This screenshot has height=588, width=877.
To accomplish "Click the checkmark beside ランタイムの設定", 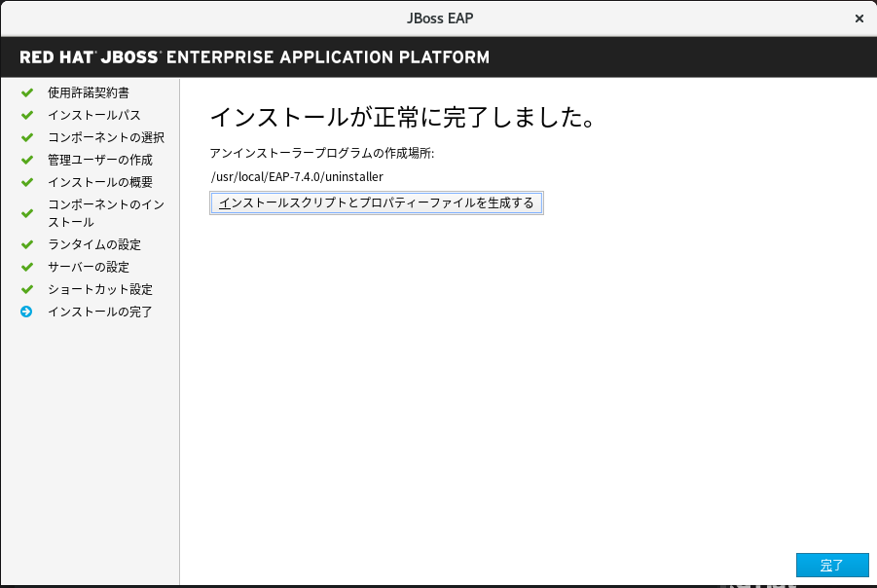I will point(27,244).
